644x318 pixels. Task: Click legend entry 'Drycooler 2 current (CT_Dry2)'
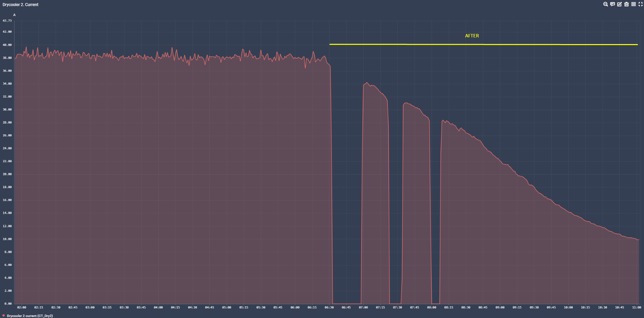[30, 316]
